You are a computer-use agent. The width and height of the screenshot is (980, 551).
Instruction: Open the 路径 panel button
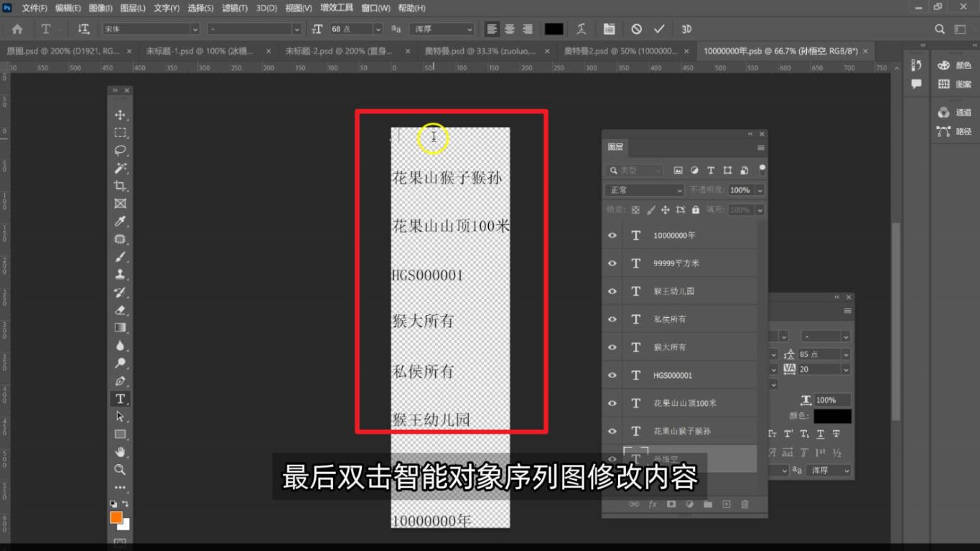click(955, 131)
